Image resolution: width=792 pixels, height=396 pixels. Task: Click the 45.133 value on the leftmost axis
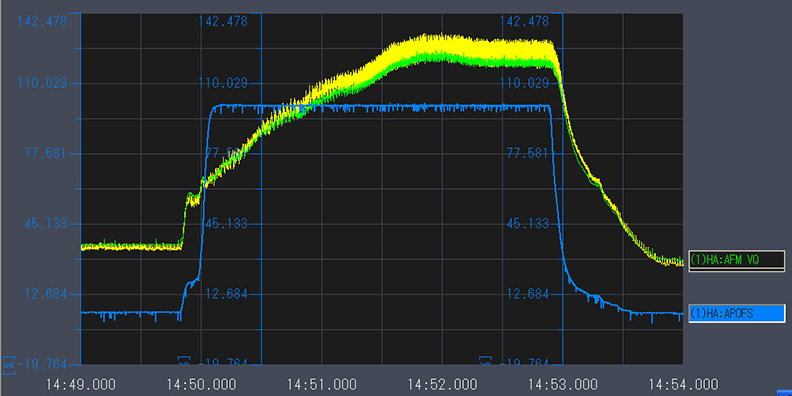click(45, 223)
